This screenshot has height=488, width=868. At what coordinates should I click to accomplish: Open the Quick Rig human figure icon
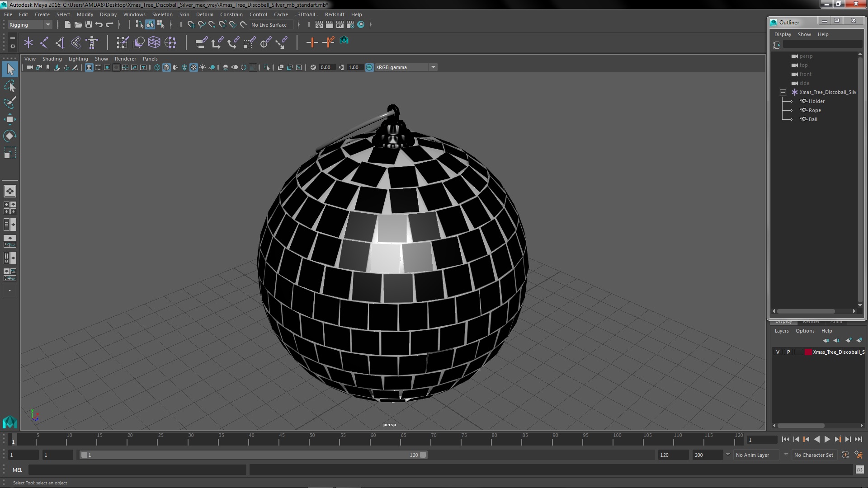(92, 42)
